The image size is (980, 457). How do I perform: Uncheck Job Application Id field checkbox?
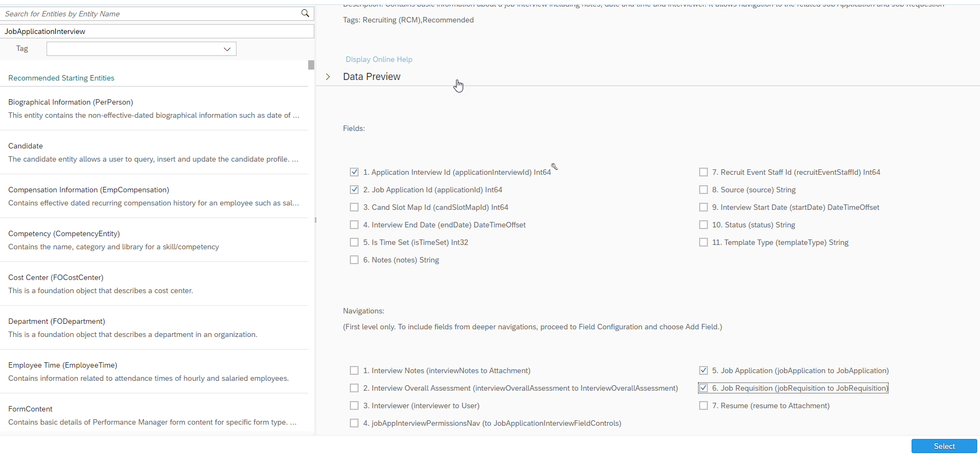pos(354,190)
